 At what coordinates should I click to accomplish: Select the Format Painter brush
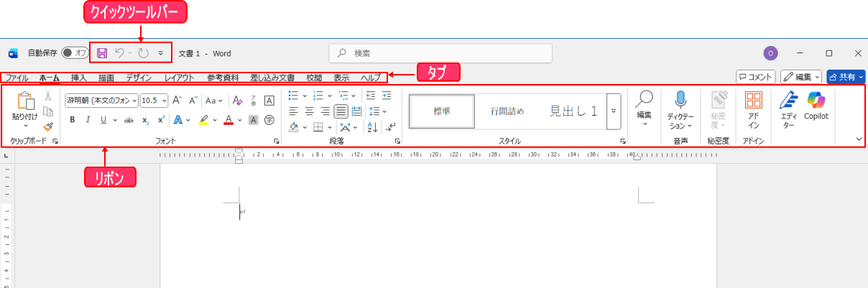click(x=48, y=126)
